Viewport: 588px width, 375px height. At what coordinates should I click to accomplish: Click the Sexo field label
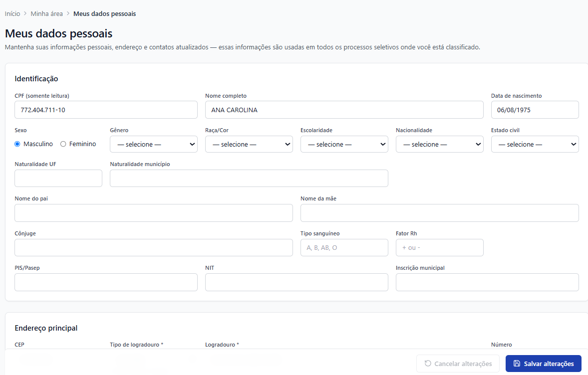coord(20,130)
